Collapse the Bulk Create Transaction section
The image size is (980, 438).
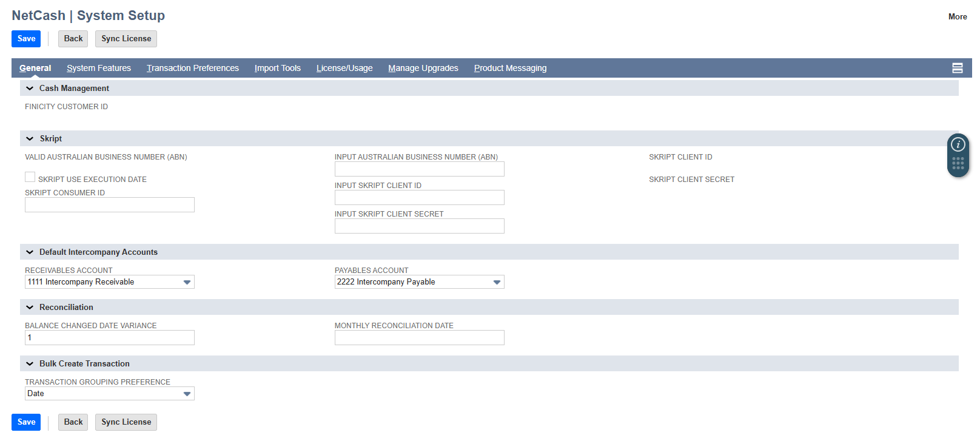(x=30, y=364)
